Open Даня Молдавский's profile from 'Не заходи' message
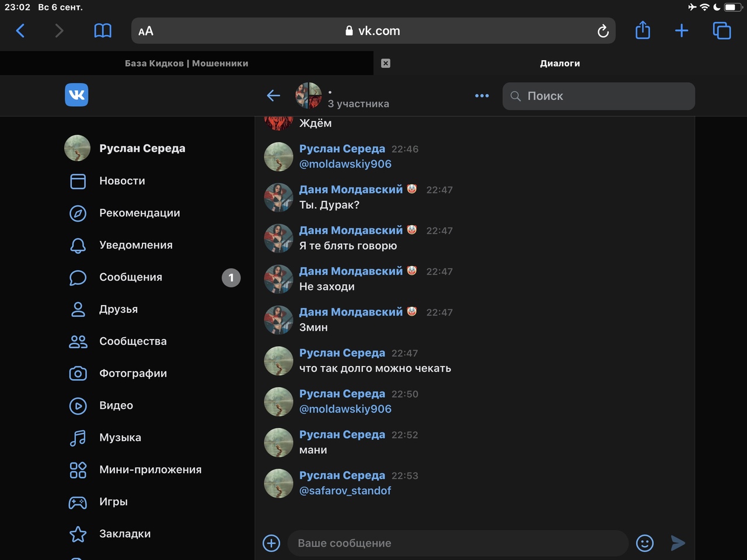747x560 pixels. point(351,271)
